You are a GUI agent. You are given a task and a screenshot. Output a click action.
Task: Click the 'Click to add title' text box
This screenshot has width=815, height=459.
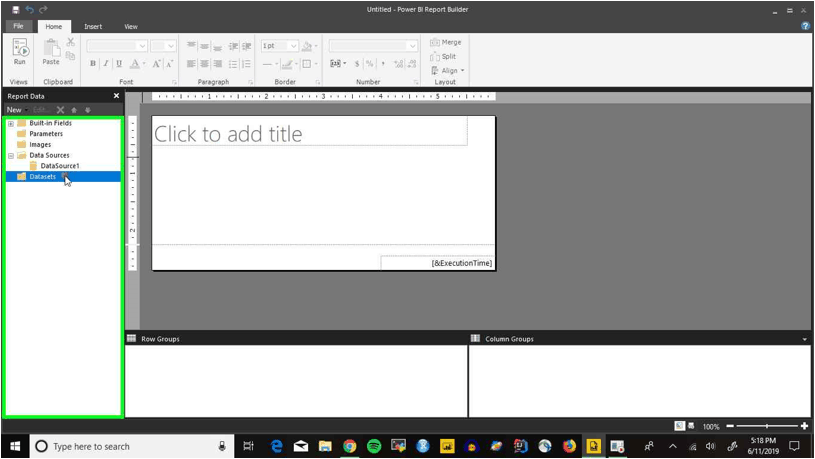[310, 132]
